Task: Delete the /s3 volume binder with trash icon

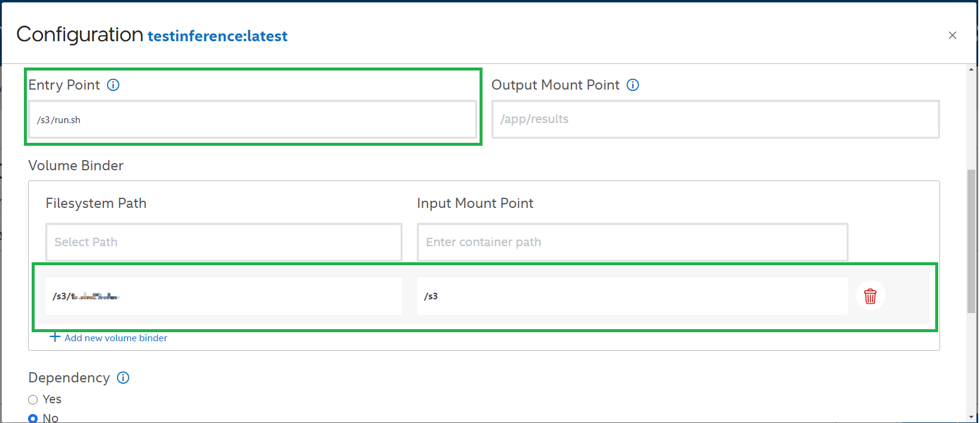Action: pos(870,296)
